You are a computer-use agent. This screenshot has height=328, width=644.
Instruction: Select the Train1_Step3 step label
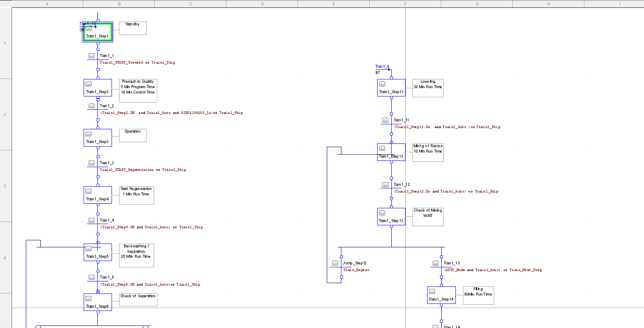(x=97, y=142)
